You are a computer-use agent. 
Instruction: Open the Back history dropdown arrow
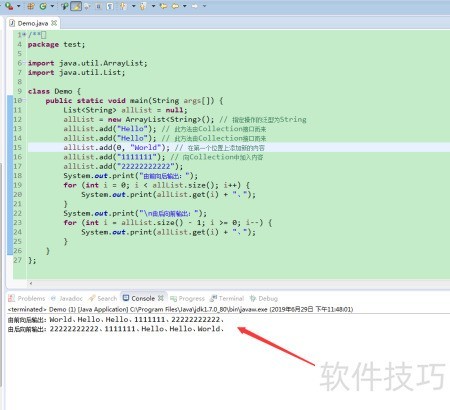pyautogui.click(x=184, y=6)
